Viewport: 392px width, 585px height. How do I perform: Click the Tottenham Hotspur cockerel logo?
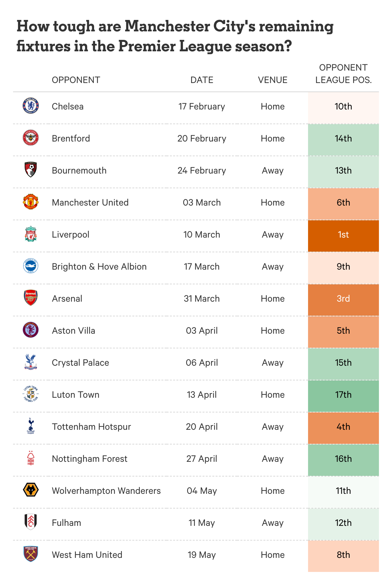[x=31, y=426]
